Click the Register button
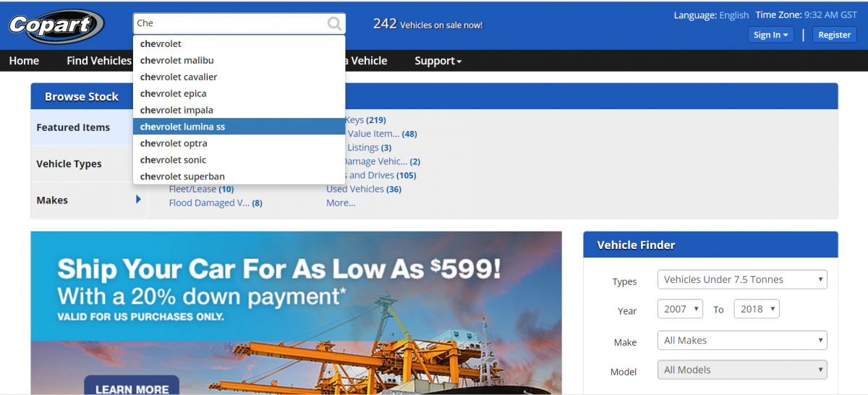Screen dimensions: 868x395 pos(834,35)
